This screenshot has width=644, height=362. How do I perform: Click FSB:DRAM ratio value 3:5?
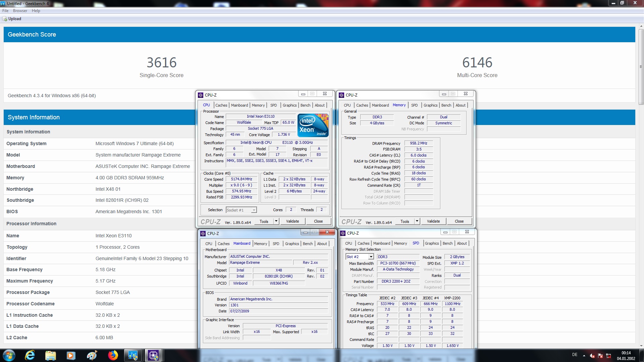click(x=419, y=149)
